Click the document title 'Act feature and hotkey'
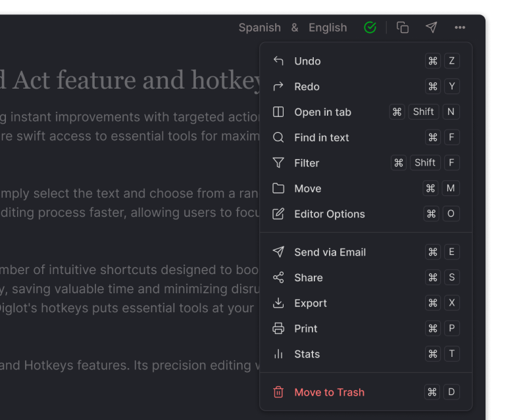This screenshot has height=420, width=525. coord(137,80)
